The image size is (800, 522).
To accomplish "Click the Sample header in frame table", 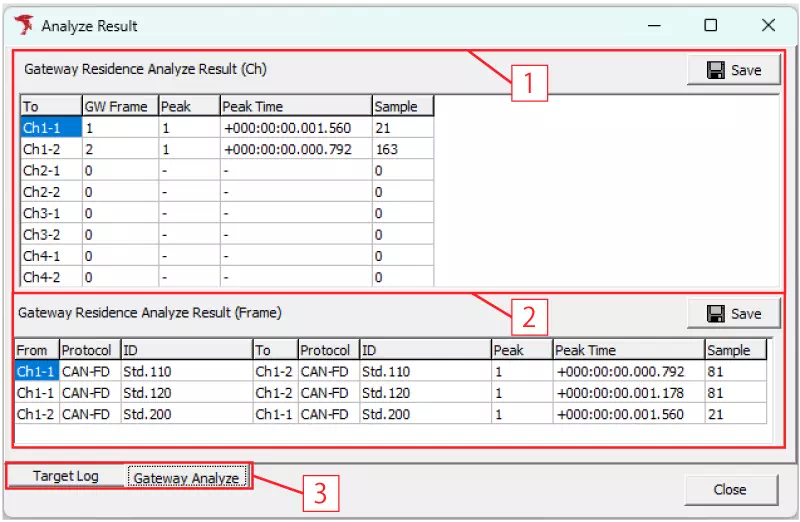I will (x=735, y=350).
